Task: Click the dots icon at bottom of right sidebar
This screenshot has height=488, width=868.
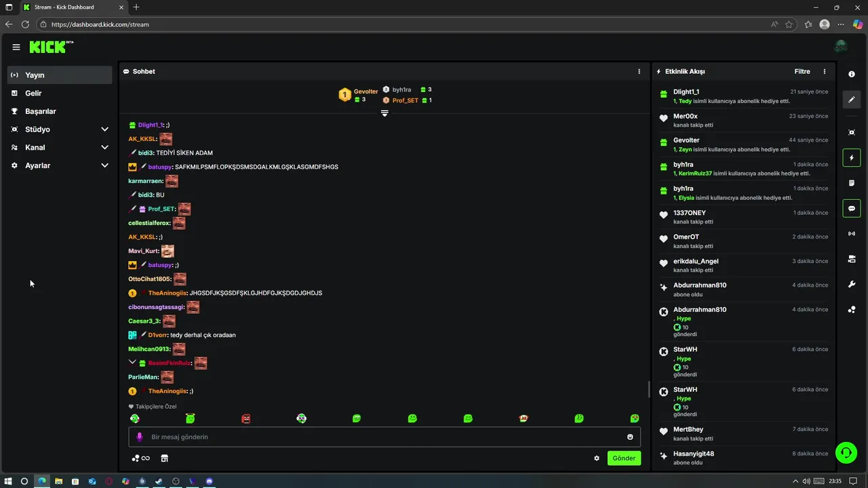Action: pyautogui.click(x=852, y=310)
